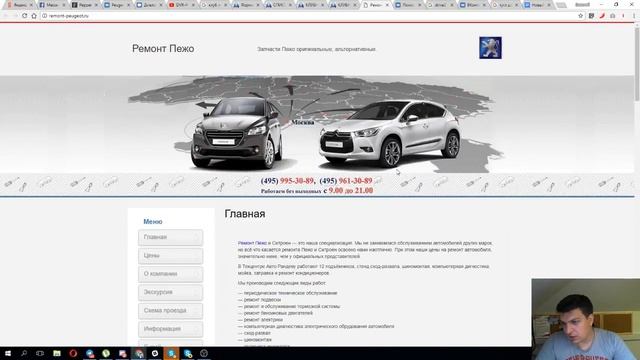Open a new browser tab

[561, 5]
